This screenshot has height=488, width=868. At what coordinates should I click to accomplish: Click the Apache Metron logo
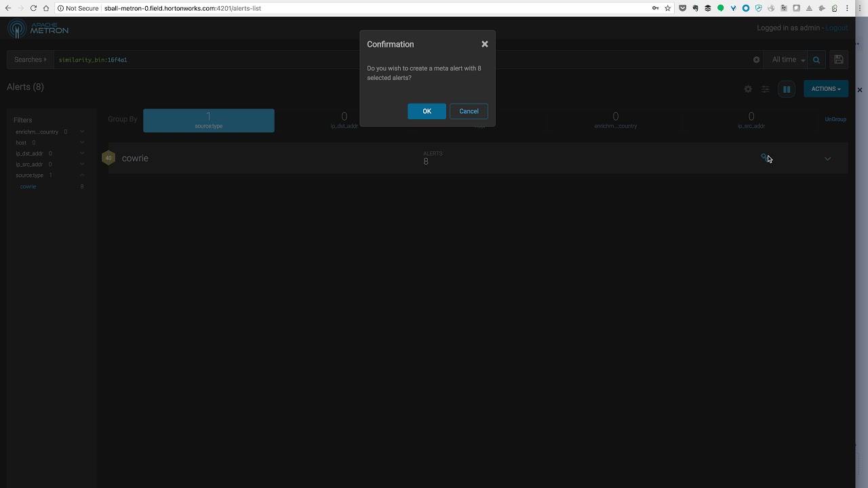(38, 28)
